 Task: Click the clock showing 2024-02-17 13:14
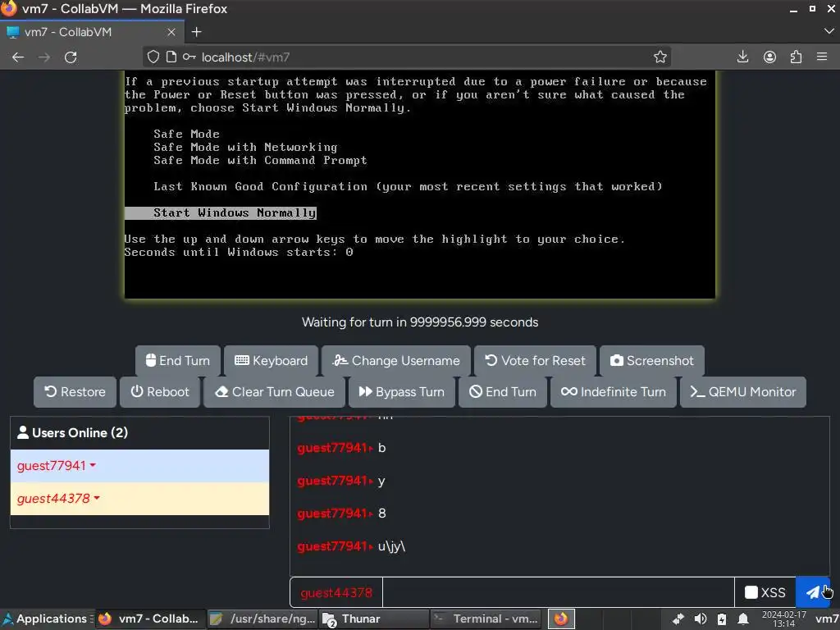pos(783,619)
